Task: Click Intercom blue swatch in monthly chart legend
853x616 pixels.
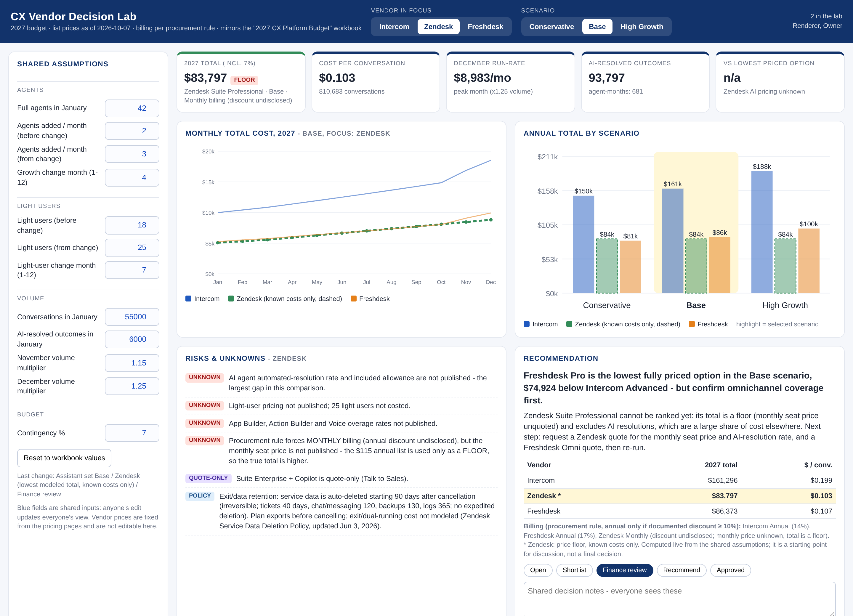Action: tap(188, 299)
